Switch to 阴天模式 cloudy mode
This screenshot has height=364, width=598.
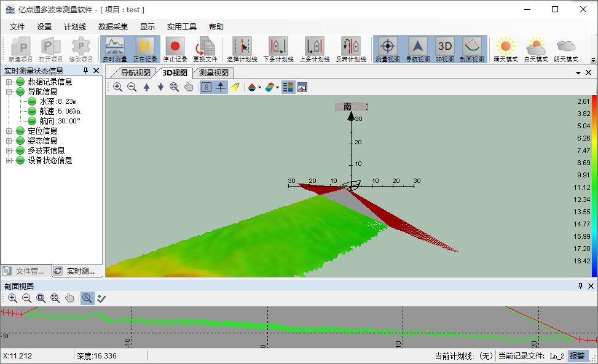tap(566, 50)
